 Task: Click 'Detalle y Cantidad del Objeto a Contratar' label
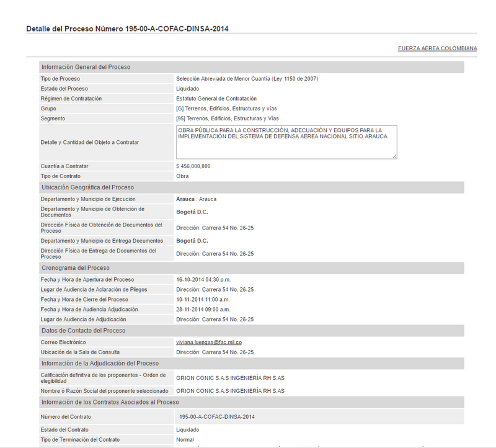tap(89, 143)
